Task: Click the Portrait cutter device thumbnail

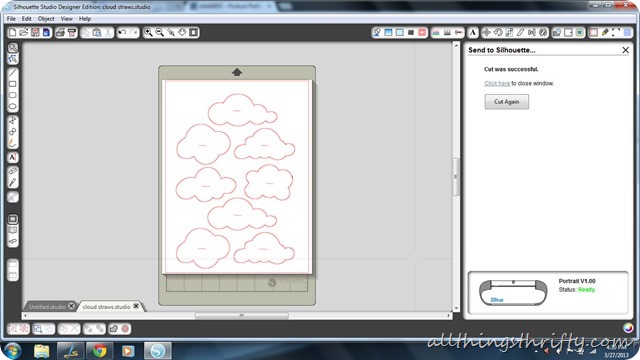Action: 513,293
